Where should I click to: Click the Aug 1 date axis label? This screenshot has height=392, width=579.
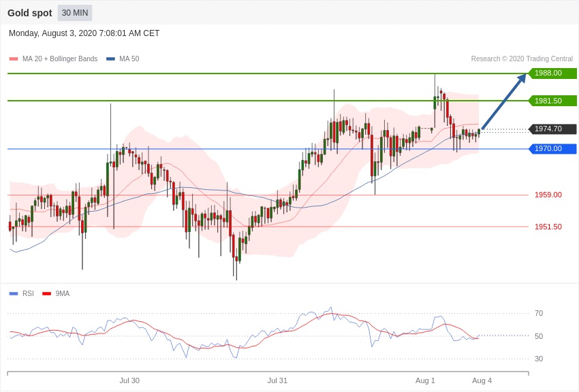pos(425,380)
